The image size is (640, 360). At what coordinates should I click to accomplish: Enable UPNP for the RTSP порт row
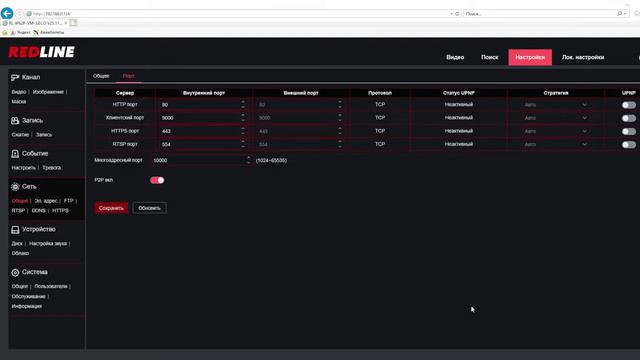point(629,144)
